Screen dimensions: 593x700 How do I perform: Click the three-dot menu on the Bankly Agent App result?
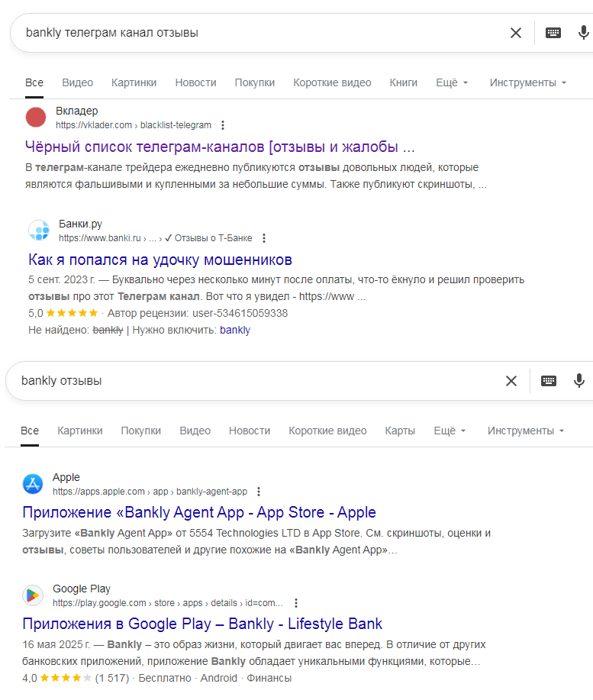click(x=259, y=491)
